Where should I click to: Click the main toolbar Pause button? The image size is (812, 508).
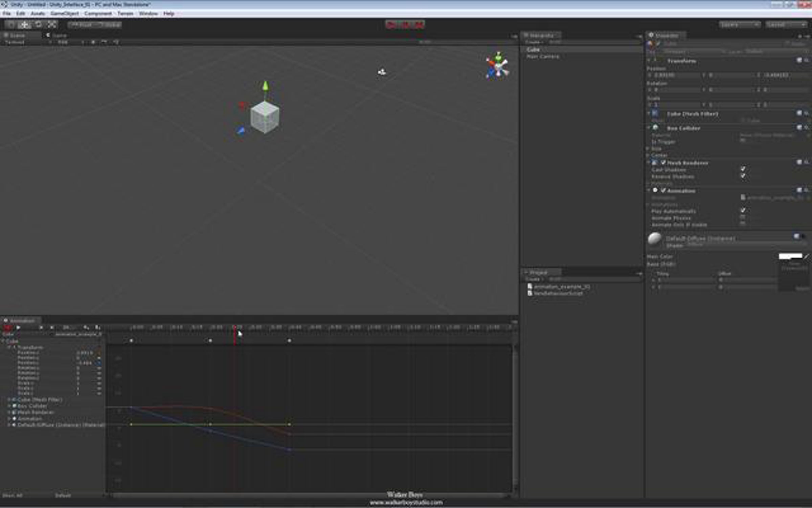tap(405, 24)
